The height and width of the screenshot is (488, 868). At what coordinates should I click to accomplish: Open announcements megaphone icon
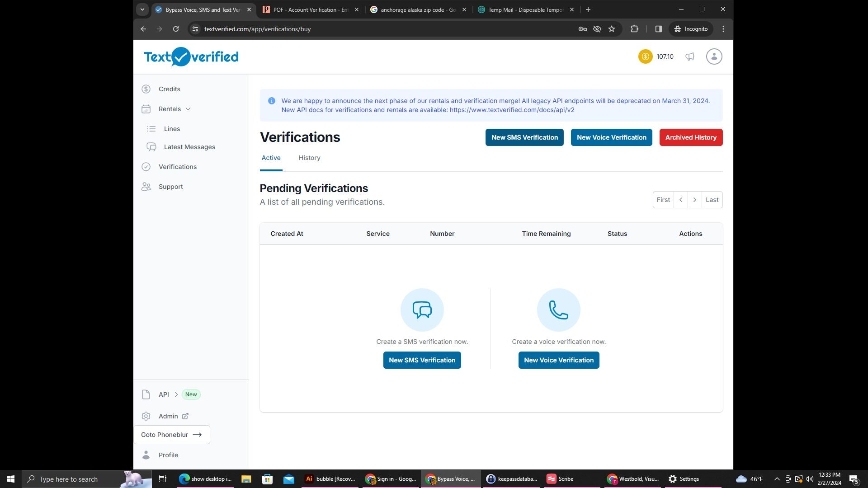(689, 56)
